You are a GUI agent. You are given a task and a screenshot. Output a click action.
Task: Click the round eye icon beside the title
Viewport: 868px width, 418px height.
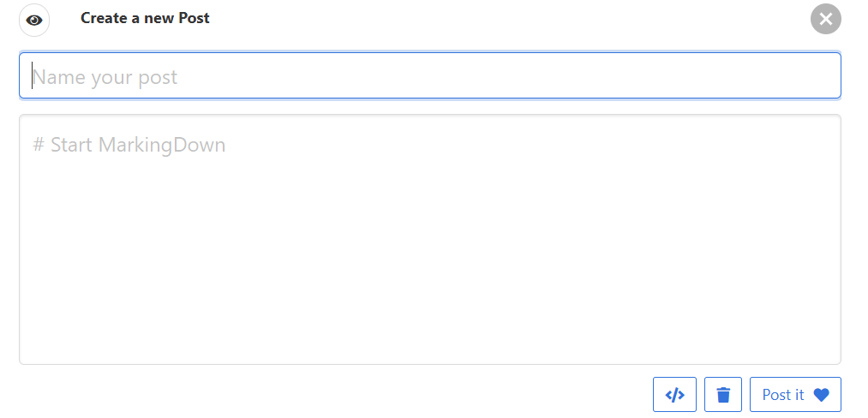click(x=34, y=20)
